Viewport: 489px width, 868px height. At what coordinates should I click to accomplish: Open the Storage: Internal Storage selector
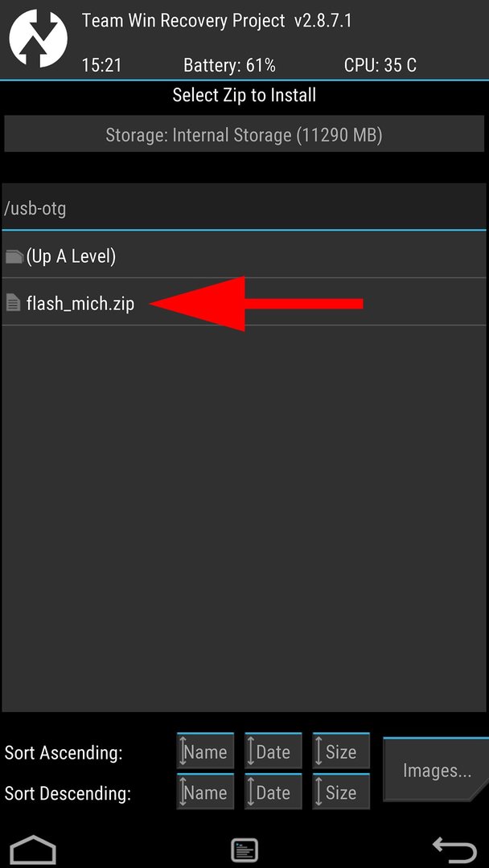click(x=244, y=133)
